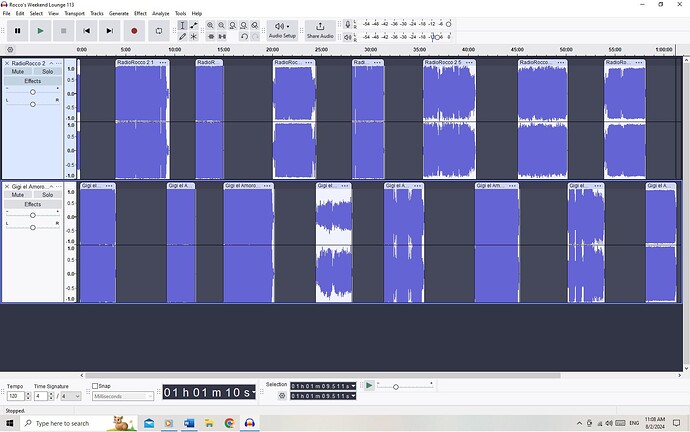The image size is (690, 432).
Task: Click the Zoom Out magnifier
Action: (221, 26)
